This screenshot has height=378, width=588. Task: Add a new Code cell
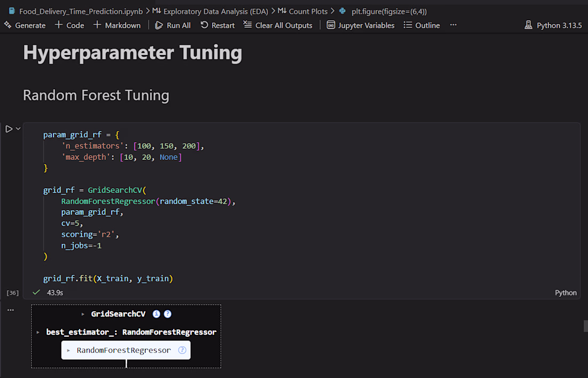coord(69,25)
